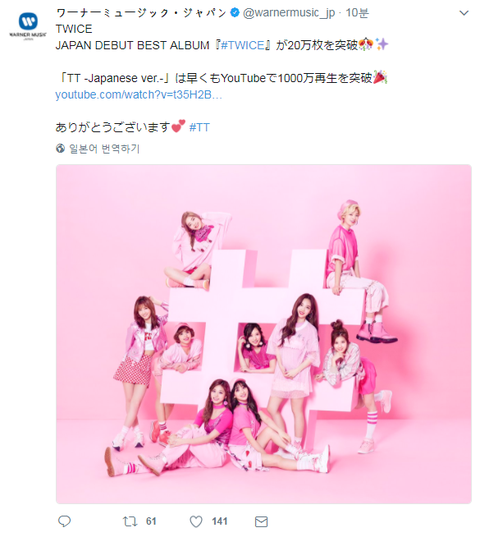Like the tweet with heart icon

pyautogui.click(x=196, y=522)
